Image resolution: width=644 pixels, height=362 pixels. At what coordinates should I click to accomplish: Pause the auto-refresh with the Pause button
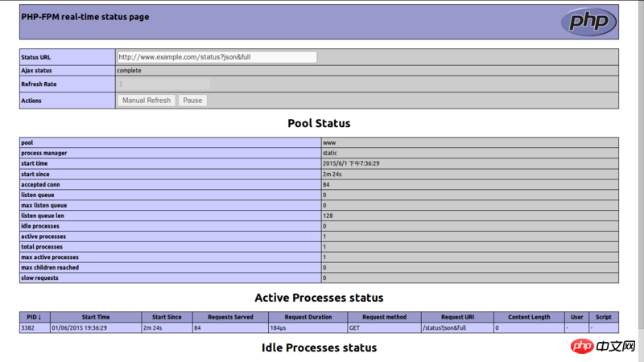[192, 101]
